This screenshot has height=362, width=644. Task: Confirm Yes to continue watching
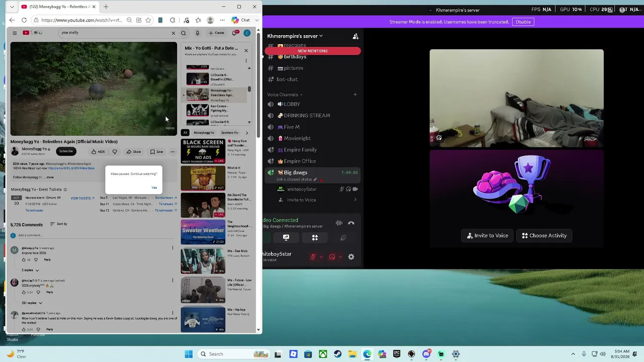154,188
